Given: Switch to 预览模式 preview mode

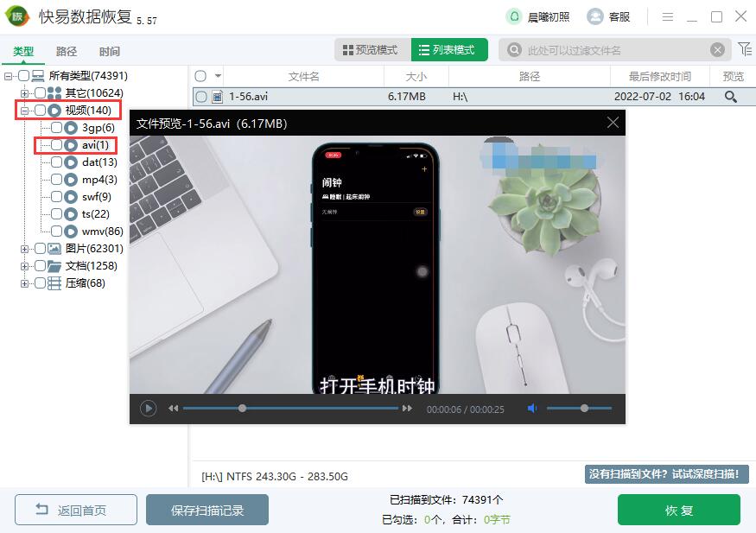Looking at the screenshot, I should point(372,50).
